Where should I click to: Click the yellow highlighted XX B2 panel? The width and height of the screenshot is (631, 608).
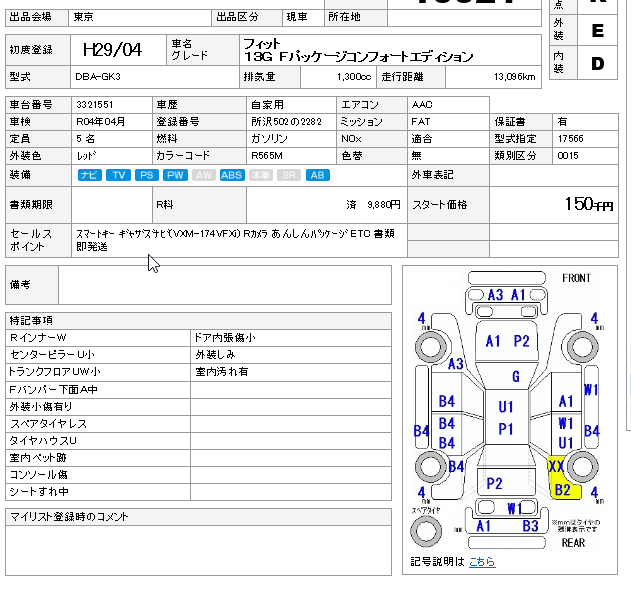[x=561, y=479]
